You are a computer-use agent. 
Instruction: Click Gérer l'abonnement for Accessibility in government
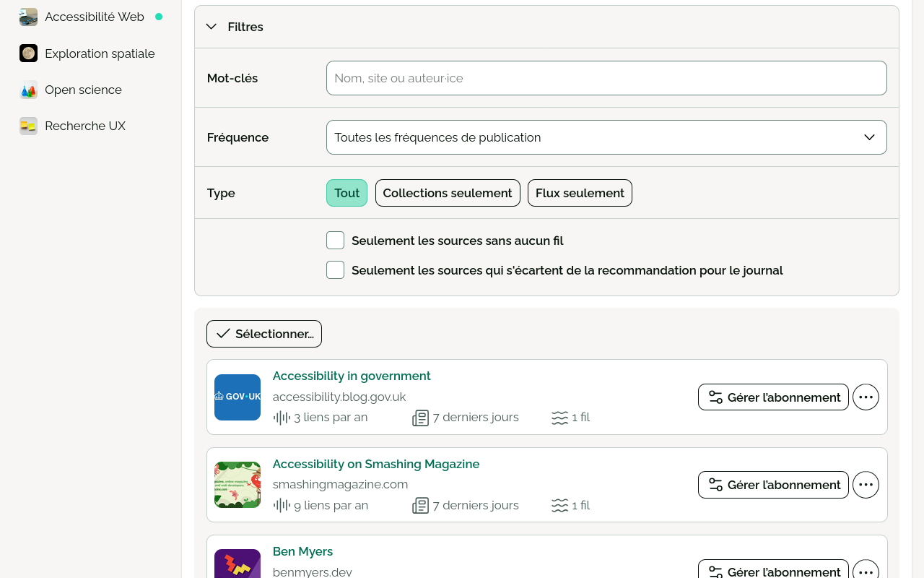773,397
